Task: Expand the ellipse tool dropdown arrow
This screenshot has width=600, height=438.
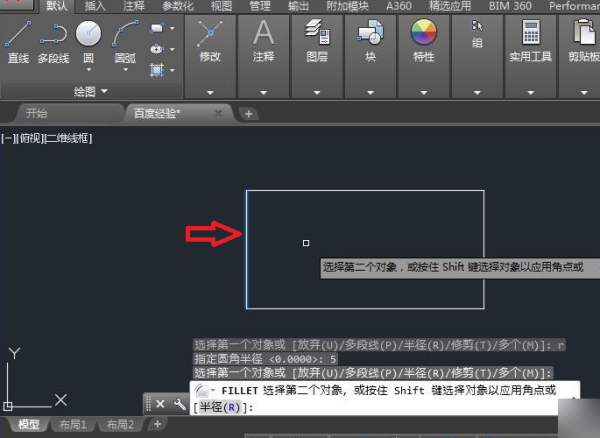Action: coord(172,49)
